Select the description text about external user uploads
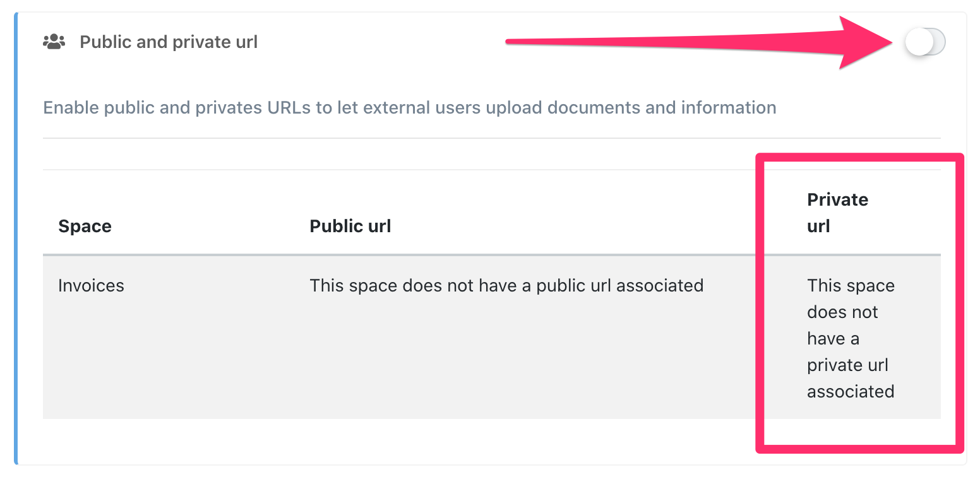Image resolution: width=980 pixels, height=477 pixels. pyautogui.click(x=409, y=107)
